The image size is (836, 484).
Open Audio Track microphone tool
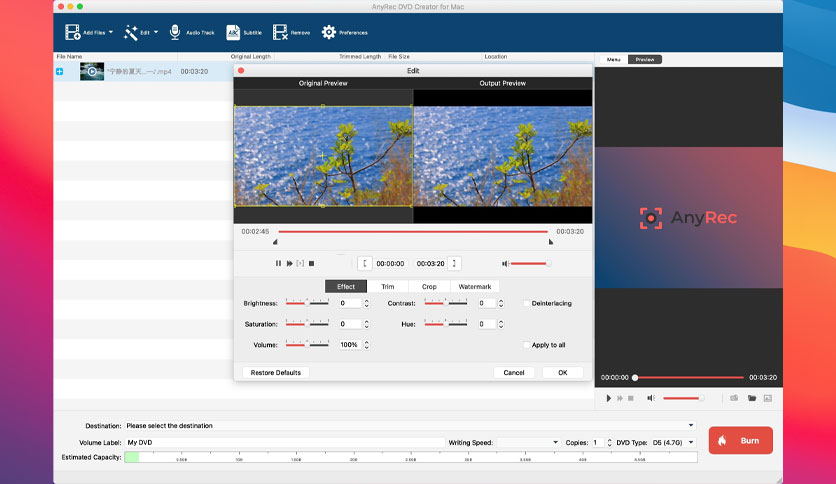[175, 32]
